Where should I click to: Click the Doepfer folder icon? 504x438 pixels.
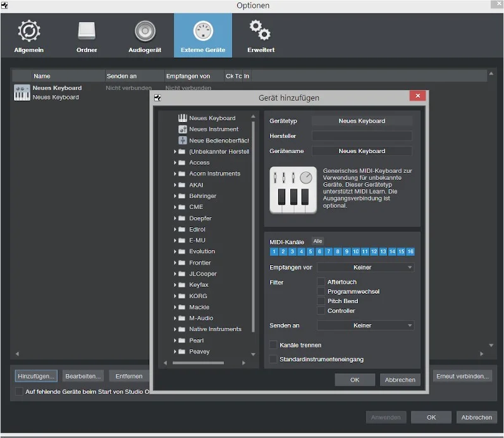[x=181, y=218]
